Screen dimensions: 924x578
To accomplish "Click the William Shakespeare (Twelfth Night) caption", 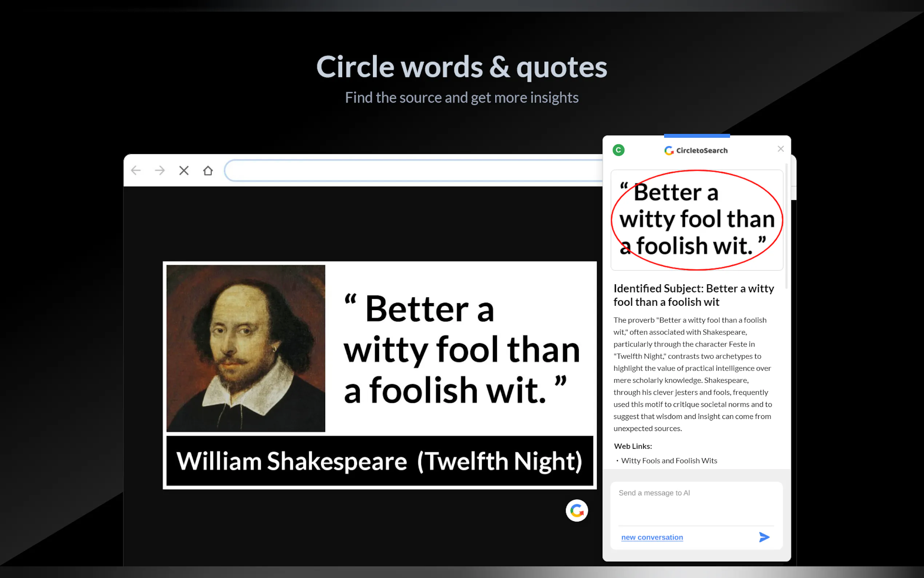I will click(x=379, y=461).
